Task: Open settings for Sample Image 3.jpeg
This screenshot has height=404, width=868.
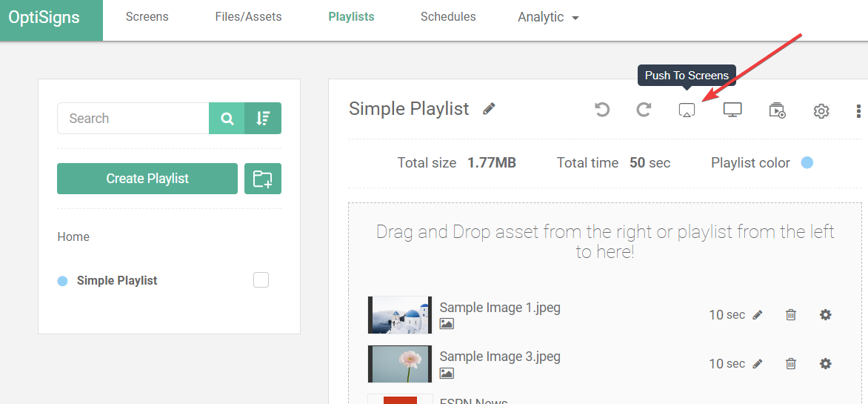Action: pyautogui.click(x=825, y=363)
